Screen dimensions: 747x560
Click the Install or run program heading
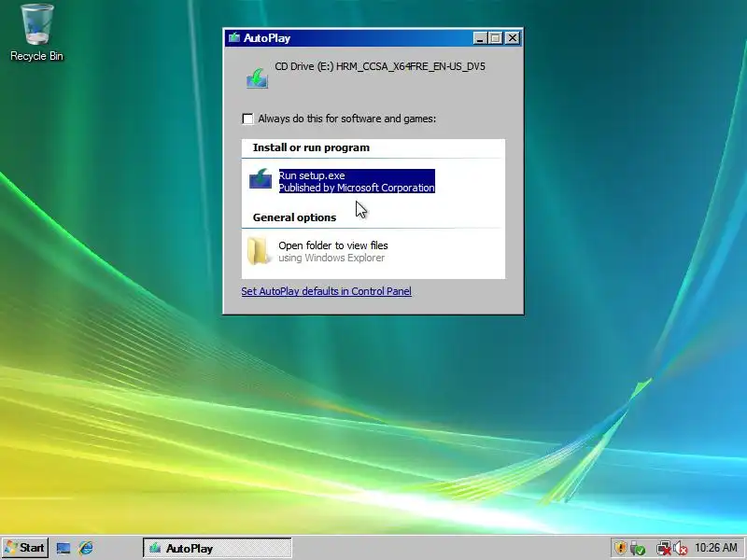tap(311, 147)
